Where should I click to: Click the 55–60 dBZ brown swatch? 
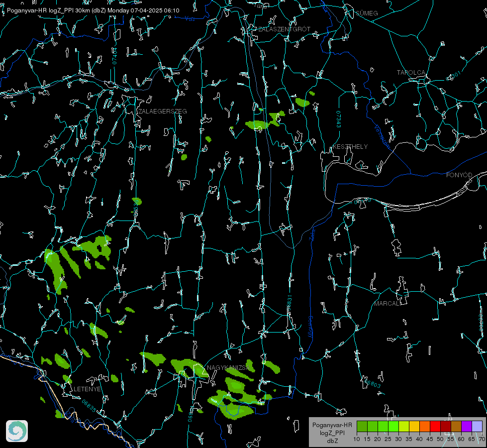[456, 426]
